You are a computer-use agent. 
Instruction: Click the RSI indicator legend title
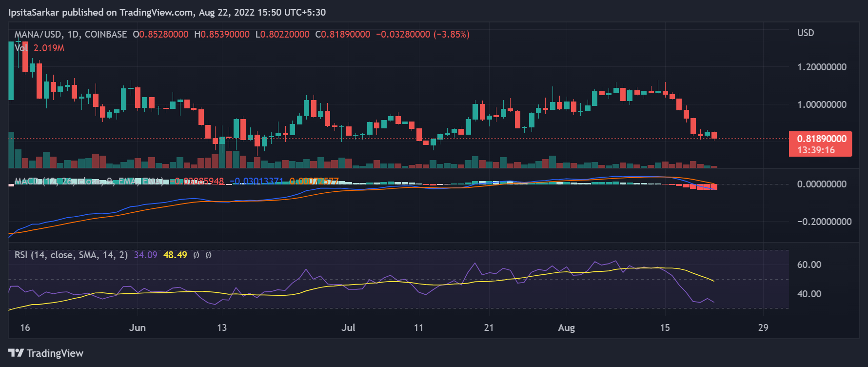(x=71, y=255)
